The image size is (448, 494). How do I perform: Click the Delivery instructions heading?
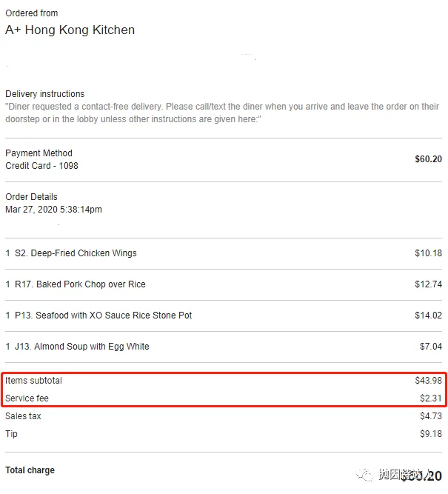[x=44, y=94]
